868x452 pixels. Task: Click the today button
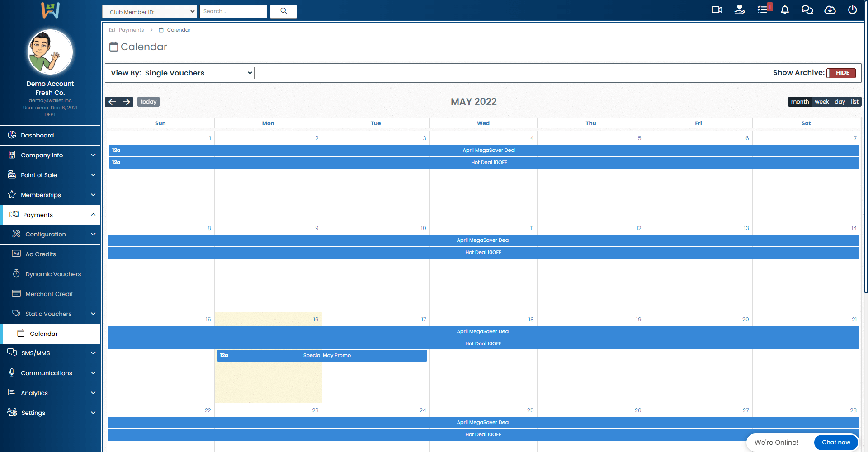148,102
